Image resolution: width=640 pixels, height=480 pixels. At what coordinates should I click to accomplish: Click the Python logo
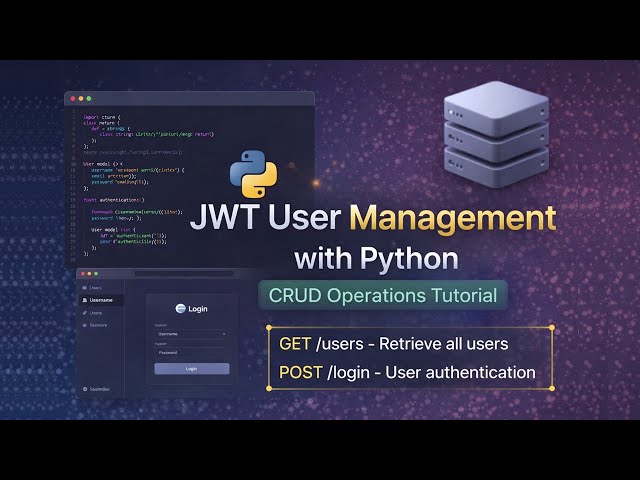[253, 174]
